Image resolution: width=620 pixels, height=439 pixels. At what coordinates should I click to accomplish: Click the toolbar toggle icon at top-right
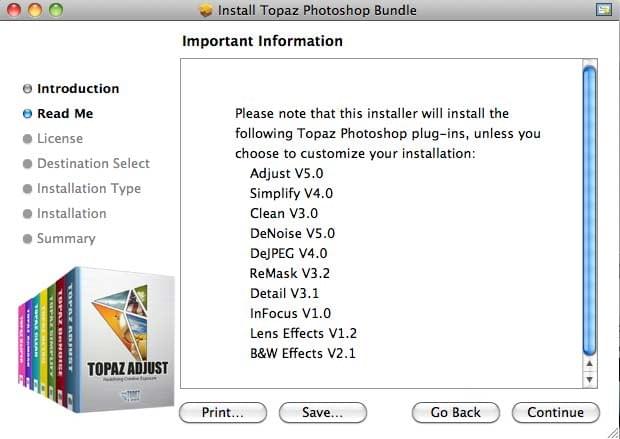coord(603,9)
